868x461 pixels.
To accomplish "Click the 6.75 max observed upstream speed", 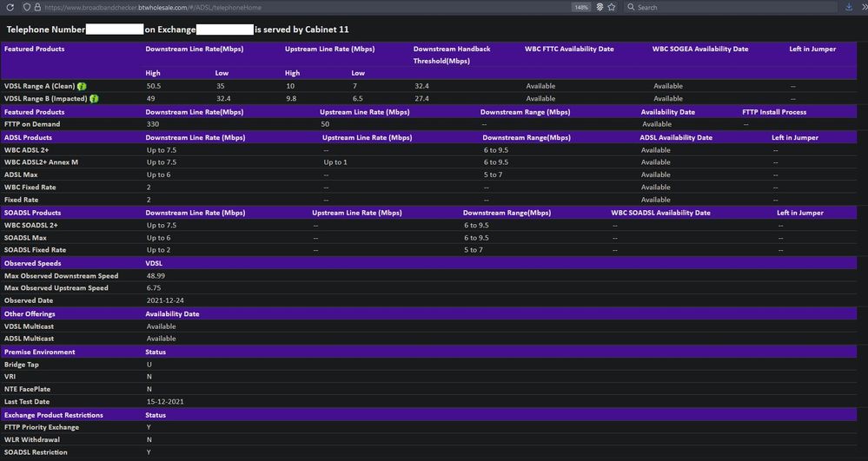I will pyautogui.click(x=154, y=287).
